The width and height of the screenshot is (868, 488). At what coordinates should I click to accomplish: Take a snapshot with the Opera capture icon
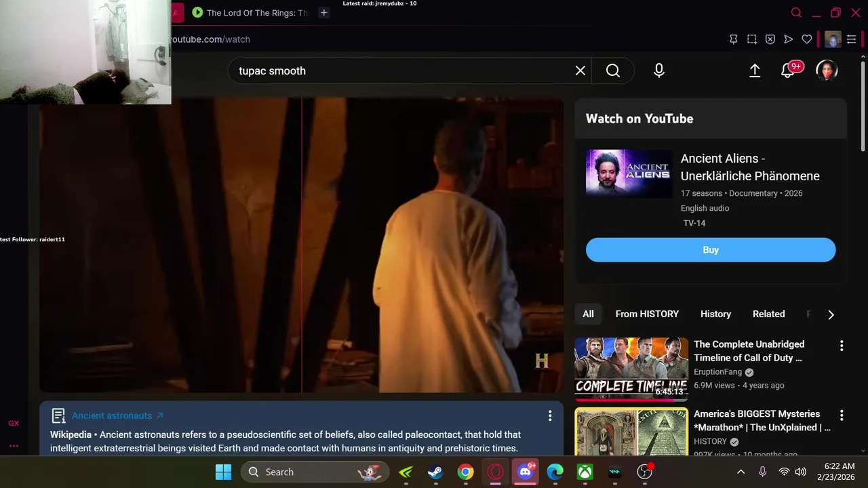[x=752, y=39]
